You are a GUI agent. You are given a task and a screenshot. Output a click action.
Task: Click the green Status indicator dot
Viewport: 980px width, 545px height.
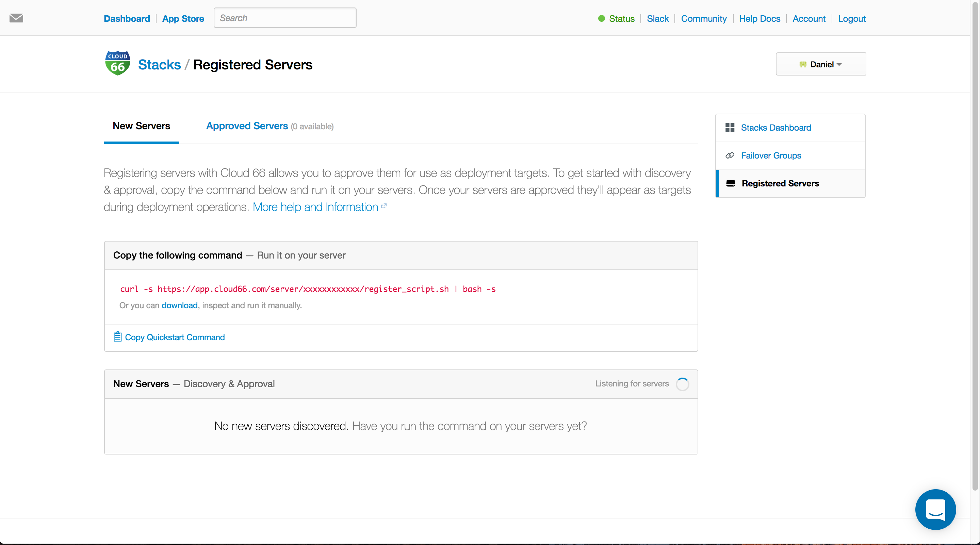pyautogui.click(x=602, y=18)
